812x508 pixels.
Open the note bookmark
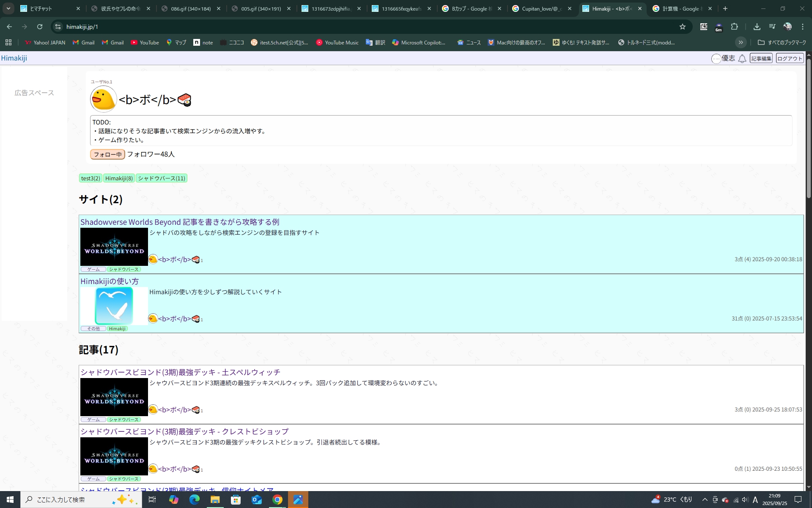pyautogui.click(x=203, y=42)
